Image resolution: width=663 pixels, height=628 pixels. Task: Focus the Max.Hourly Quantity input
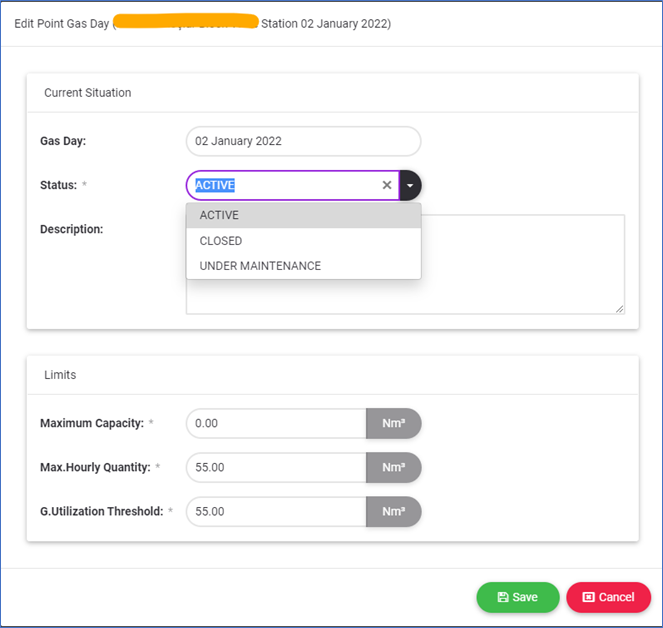coord(276,467)
